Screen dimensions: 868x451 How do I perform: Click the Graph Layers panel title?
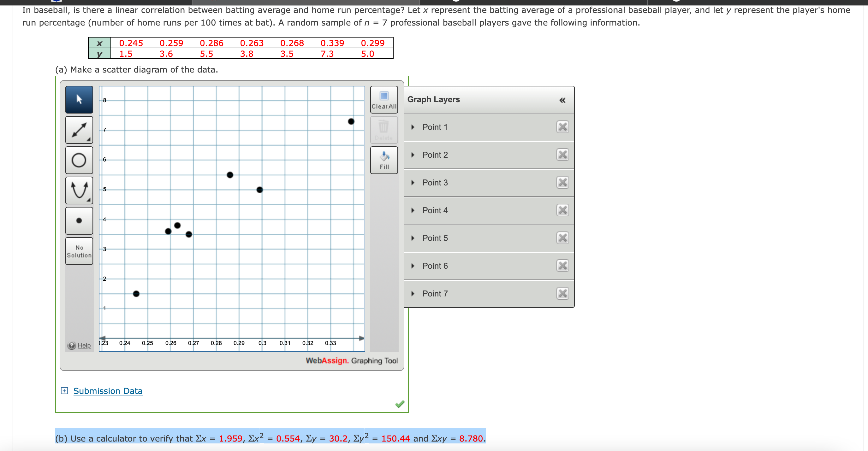[x=433, y=100]
